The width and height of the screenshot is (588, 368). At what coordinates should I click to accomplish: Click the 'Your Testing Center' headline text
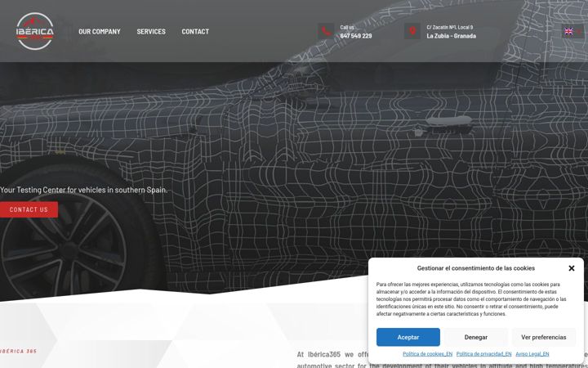(x=83, y=190)
